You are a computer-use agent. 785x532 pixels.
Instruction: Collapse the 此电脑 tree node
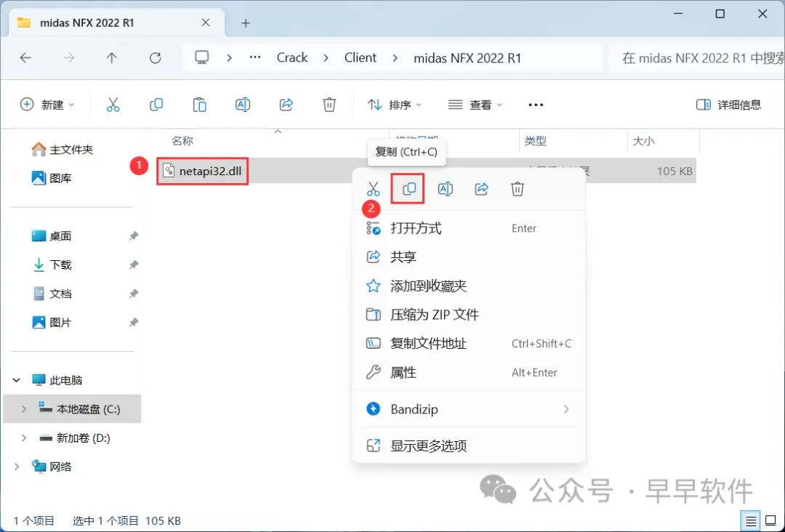click(17, 380)
